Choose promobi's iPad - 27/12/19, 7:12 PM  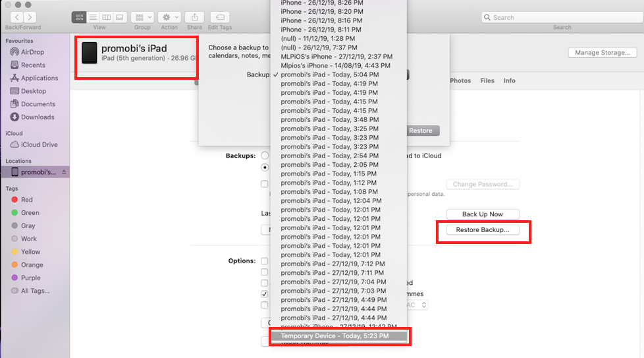pos(339,264)
